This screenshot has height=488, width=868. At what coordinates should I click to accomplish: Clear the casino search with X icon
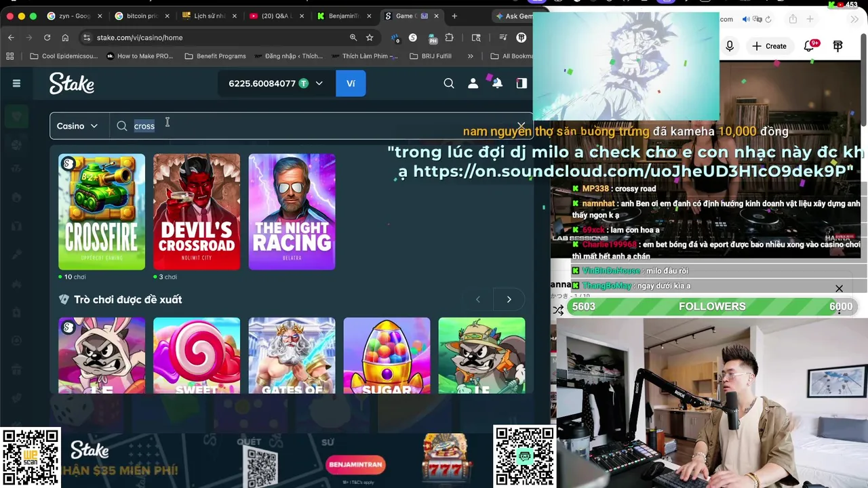pos(521,126)
